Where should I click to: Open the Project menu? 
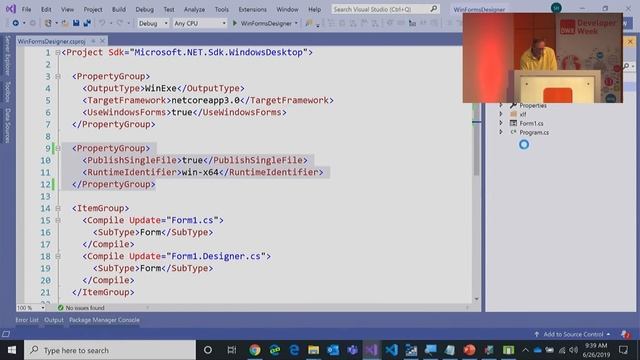pyautogui.click(x=93, y=9)
